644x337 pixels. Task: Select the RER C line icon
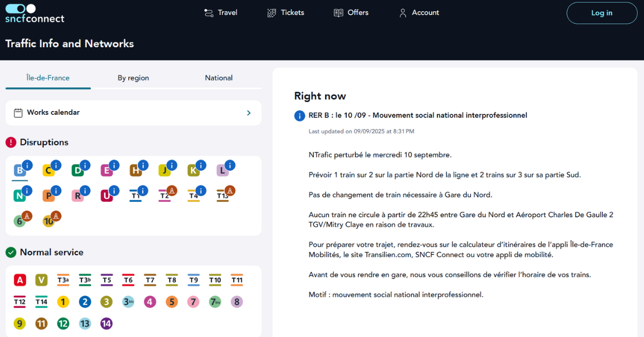tap(49, 171)
